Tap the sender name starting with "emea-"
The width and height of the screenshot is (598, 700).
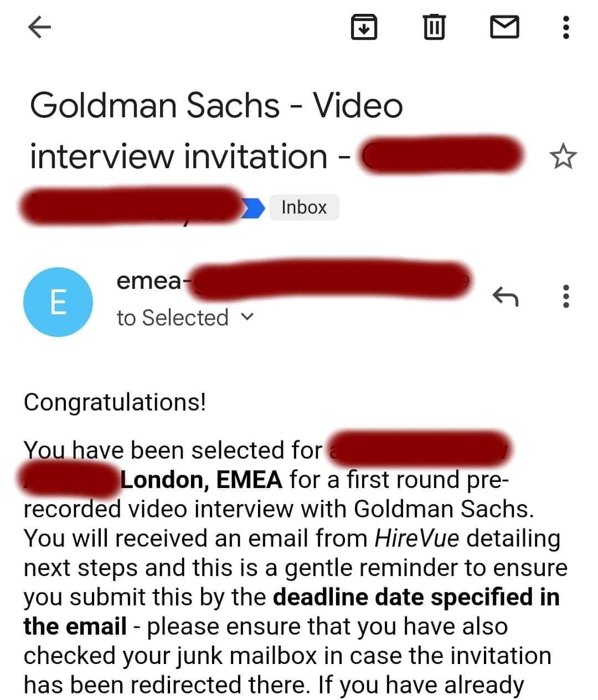click(149, 282)
